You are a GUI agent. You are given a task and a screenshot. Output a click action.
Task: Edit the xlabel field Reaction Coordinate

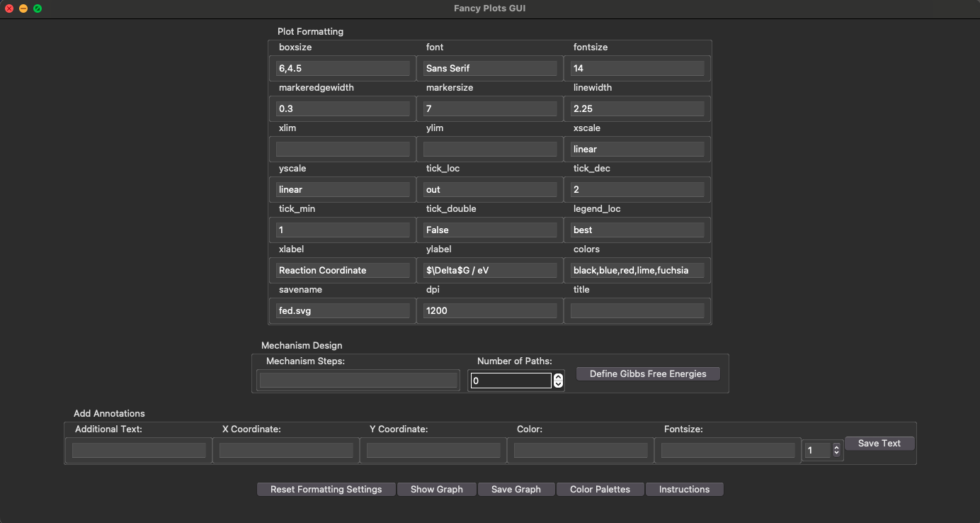click(x=343, y=270)
